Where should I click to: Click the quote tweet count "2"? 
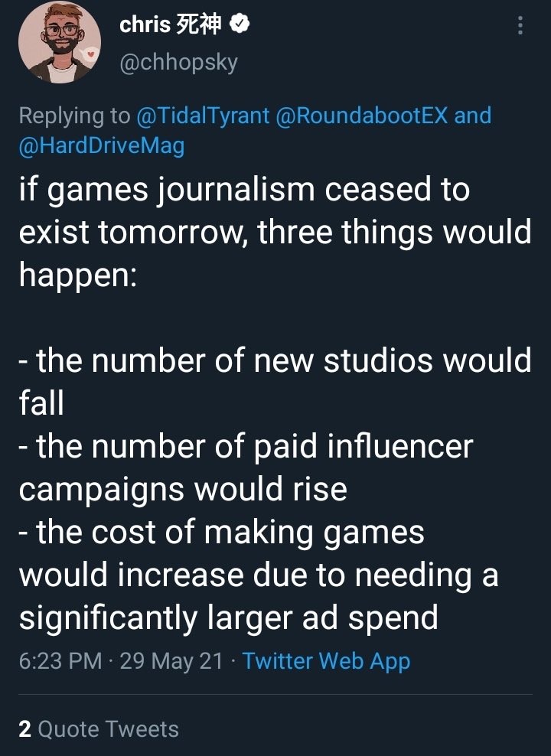25,729
